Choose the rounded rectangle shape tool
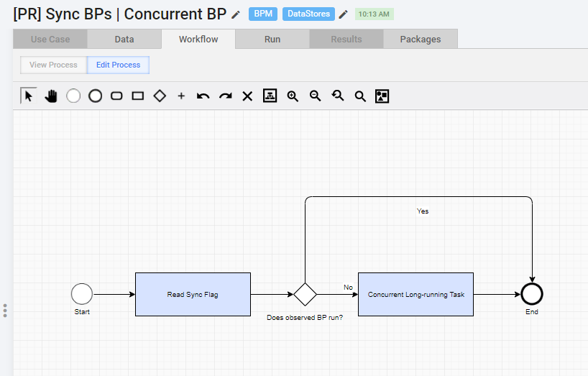Viewport: 588px width, 376px height. 116,96
